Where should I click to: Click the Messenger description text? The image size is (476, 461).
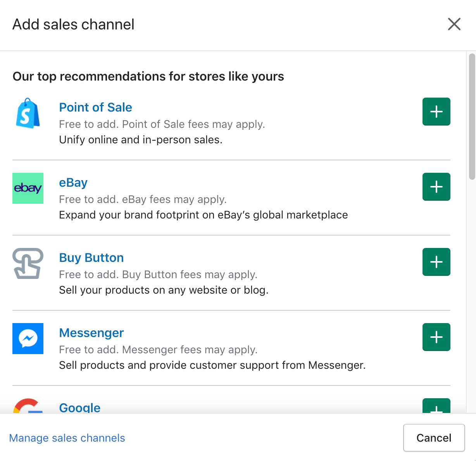(x=212, y=365)
